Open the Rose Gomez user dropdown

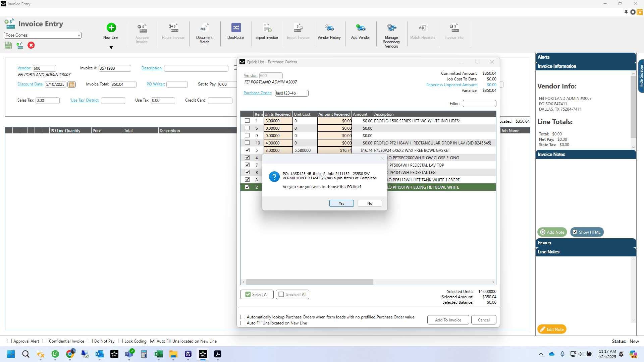pyautogui.click(x=43, y=35)
